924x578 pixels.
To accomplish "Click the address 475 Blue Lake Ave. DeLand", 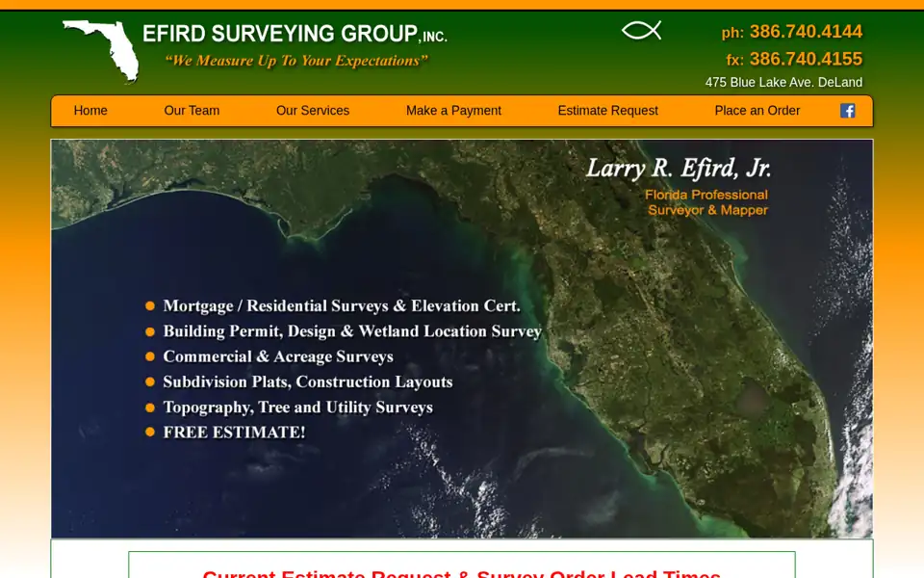I will [x=783, y=83].
